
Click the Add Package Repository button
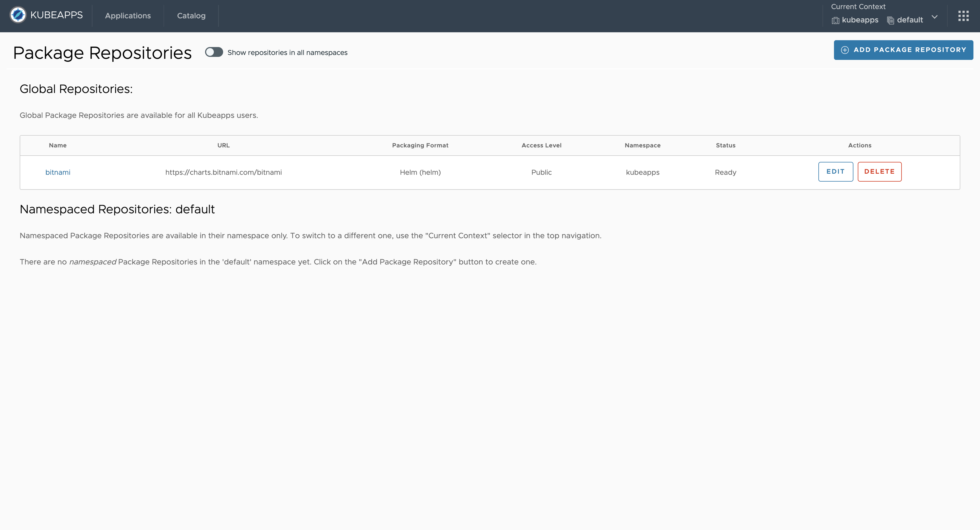(903, 50)
